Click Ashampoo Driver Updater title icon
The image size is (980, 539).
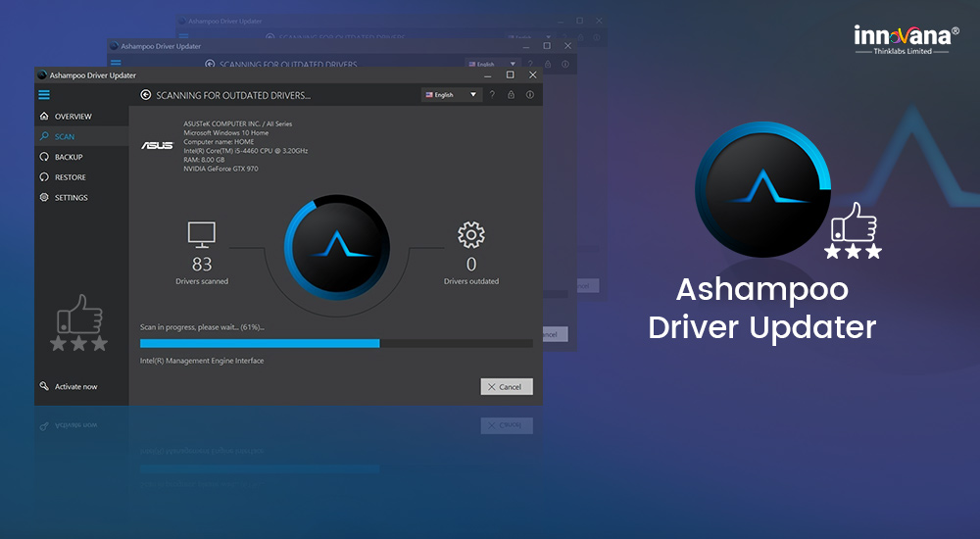tap(42, 75)
